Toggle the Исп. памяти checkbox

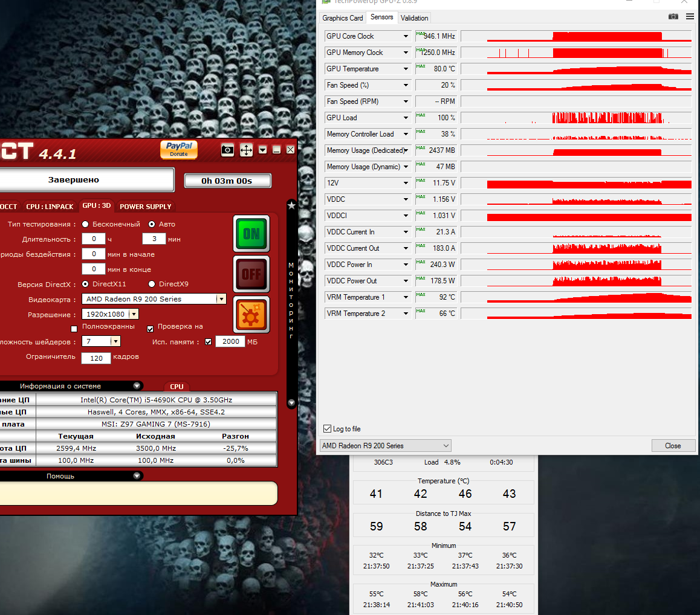(x=208, y=342)
